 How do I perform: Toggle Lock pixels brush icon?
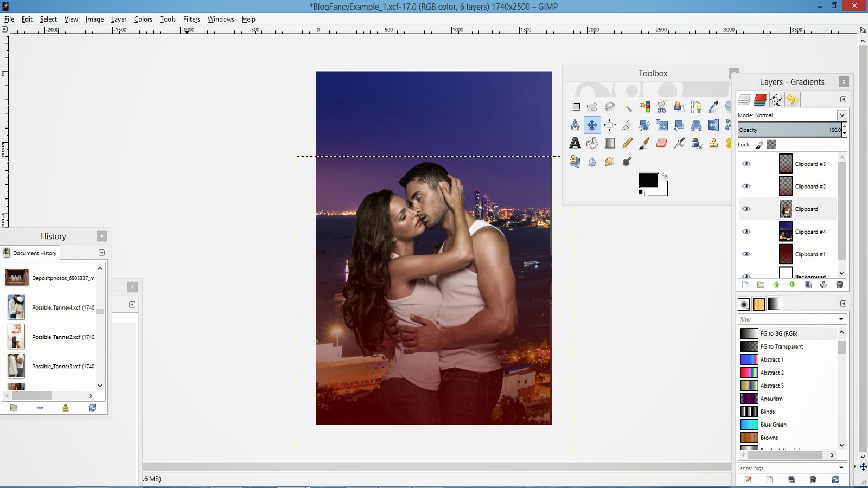[759, 145]
